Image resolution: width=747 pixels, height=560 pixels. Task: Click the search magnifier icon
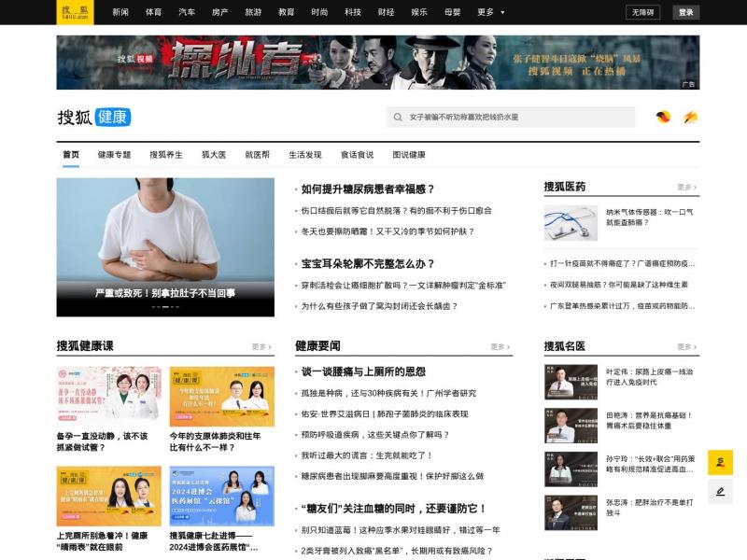[x=398, y=118]
